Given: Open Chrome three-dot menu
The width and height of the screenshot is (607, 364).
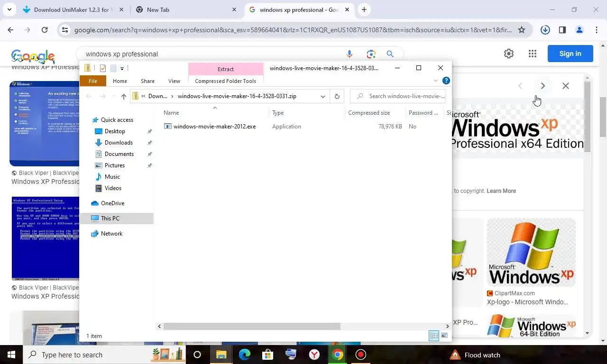Looking at the screenshot, I should click(x=597, y=30).
